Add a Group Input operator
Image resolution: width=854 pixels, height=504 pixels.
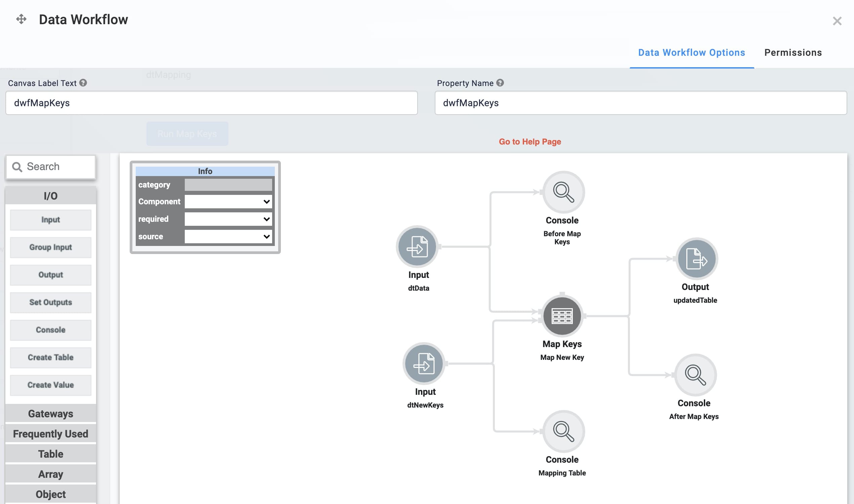[51, 247]
